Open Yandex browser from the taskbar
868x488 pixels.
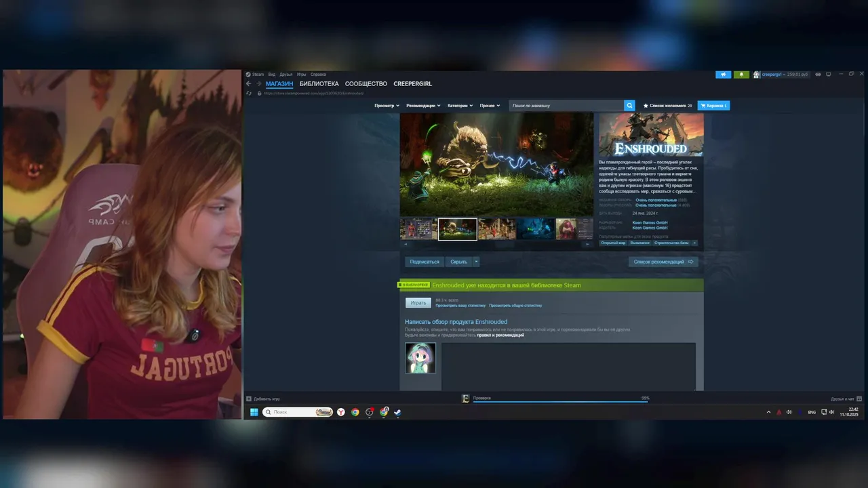pyautogui.click(x=341, y=412)
